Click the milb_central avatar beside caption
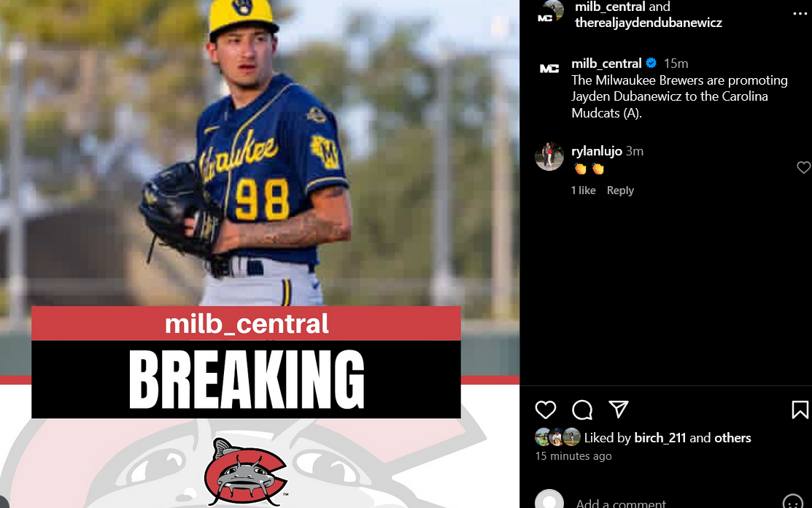The width and height of the screenshot is (812, 508). [549, 69]
